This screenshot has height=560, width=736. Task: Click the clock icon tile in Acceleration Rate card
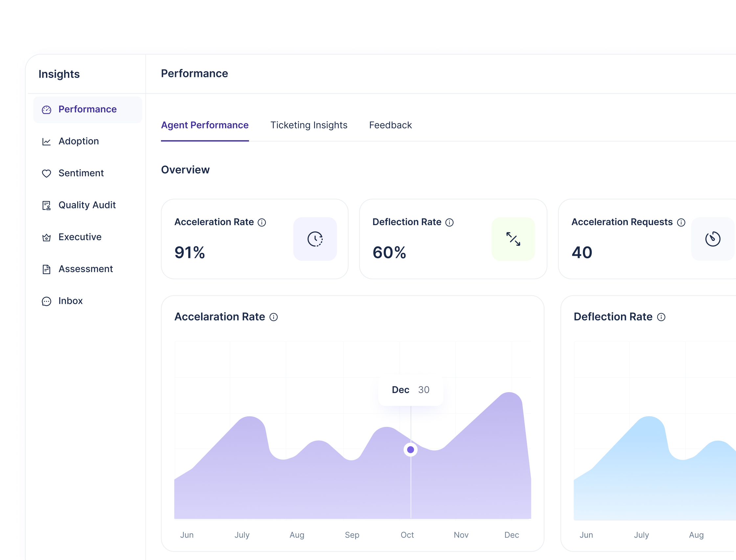point(315,239)
